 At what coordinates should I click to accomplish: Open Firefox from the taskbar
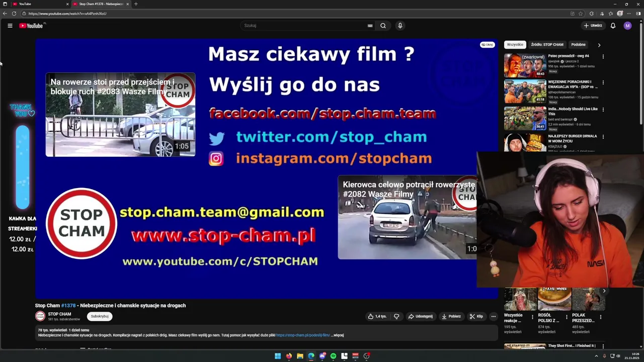point(289,356)
